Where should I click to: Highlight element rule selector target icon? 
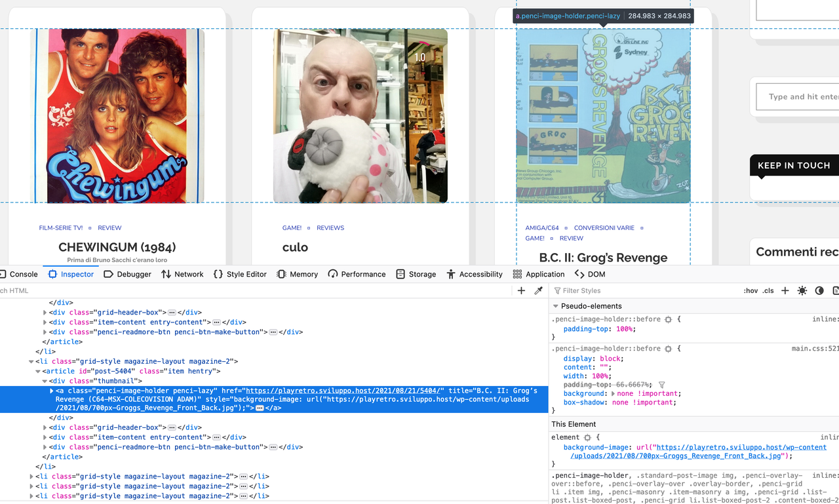587,437
